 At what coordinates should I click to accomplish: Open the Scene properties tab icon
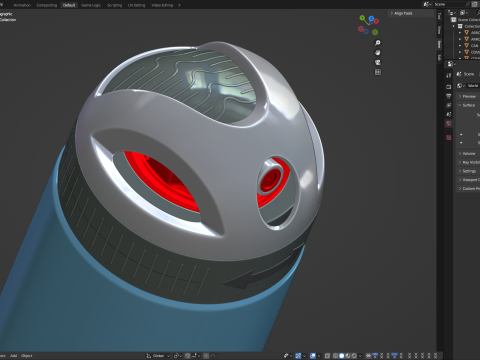[449, 114]
